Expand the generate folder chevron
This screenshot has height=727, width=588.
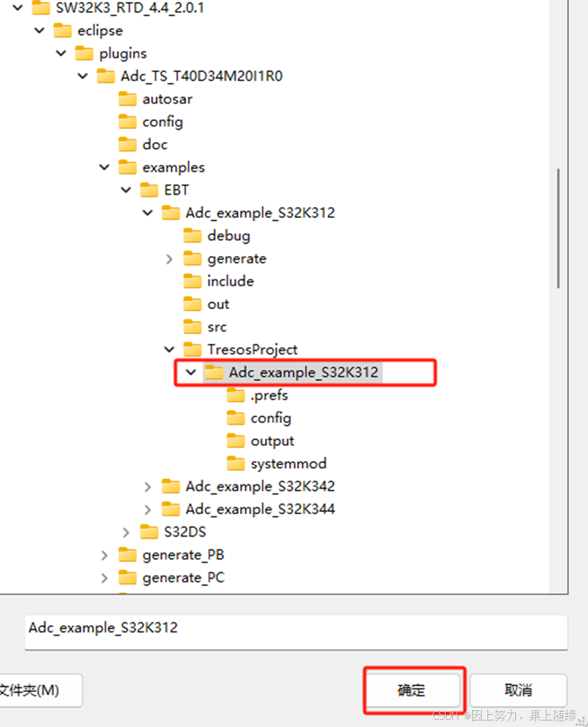point(169,259)
